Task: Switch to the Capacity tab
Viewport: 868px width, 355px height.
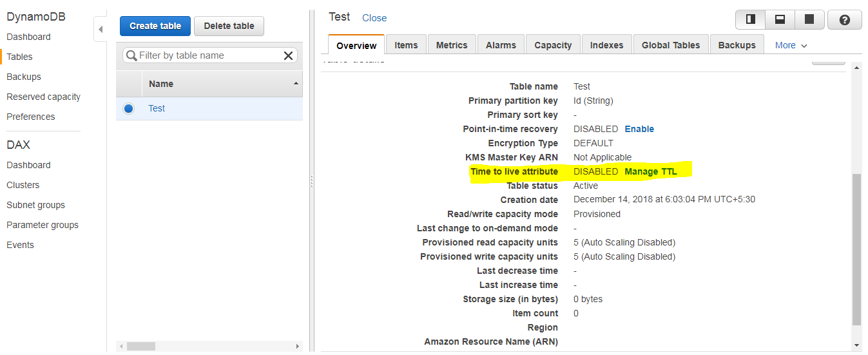Action: coord(553,45)
